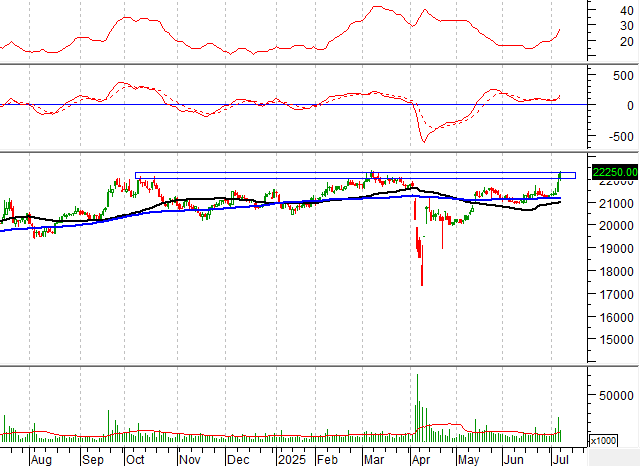Click the 500 value on the oscillator scale
The width and height of the screenshot is (640, 466).
[x=623, y=75]
